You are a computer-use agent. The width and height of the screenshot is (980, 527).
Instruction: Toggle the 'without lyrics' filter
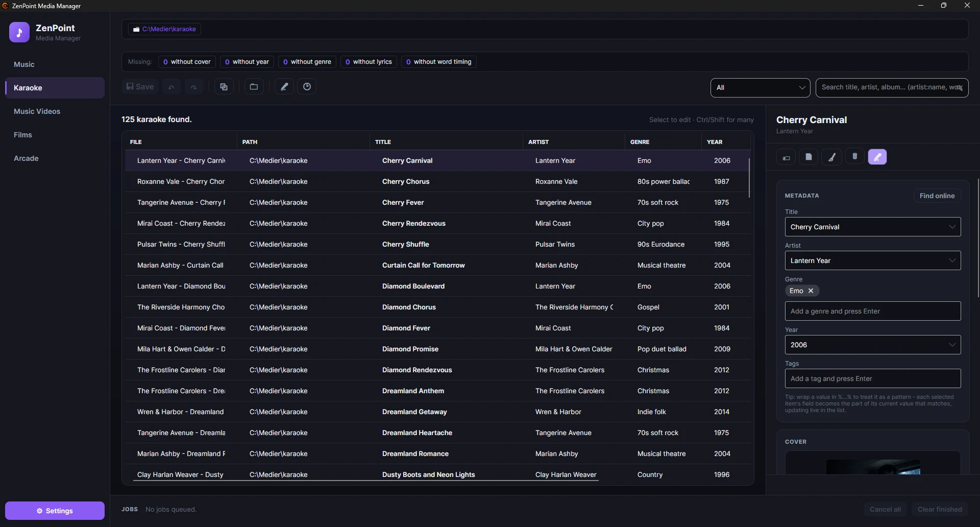(369, 62)
